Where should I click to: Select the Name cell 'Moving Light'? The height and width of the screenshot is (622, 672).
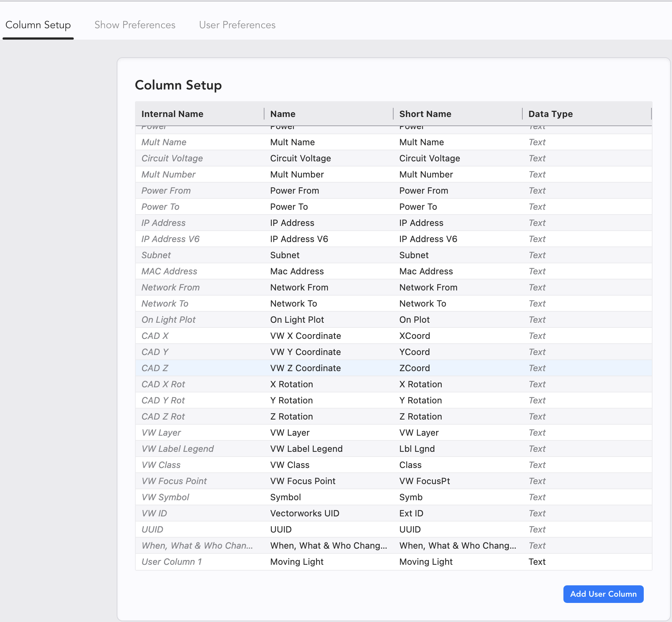297,562
